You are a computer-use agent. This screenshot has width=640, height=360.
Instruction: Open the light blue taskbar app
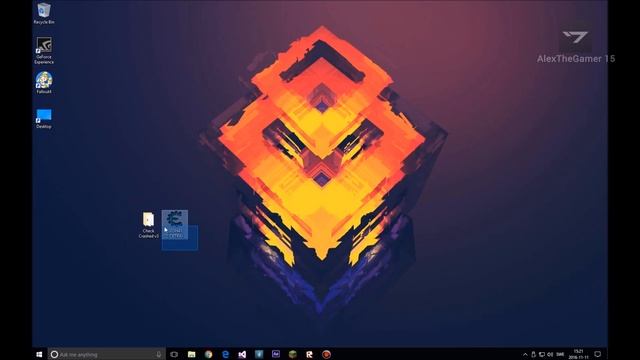259,354
